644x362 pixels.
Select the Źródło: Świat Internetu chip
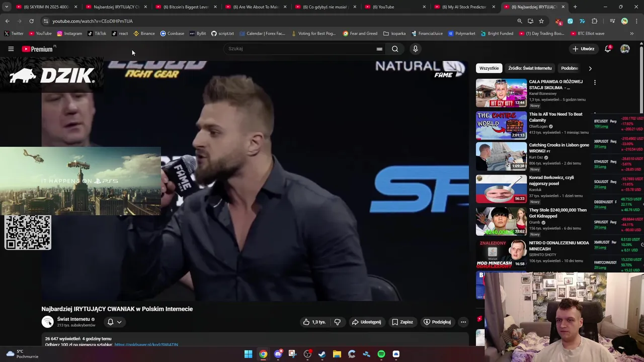[530, 68]
